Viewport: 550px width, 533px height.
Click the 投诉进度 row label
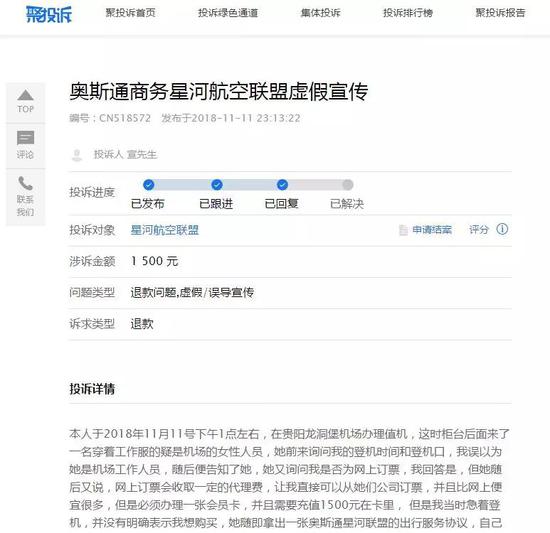92,193
